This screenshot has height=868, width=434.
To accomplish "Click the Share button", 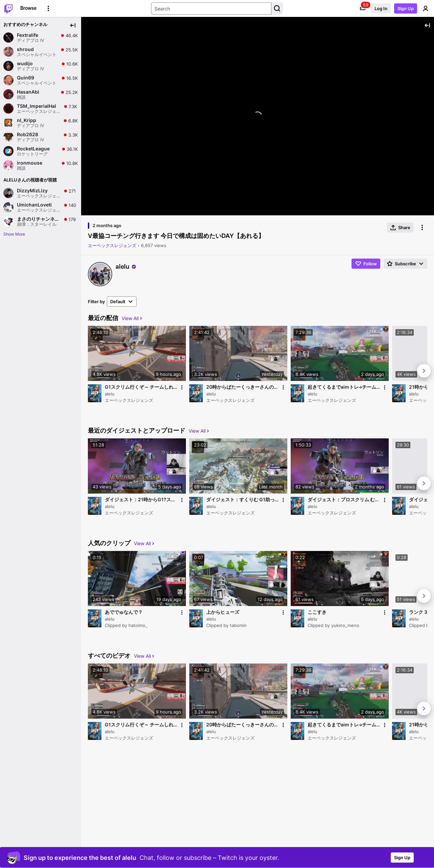I will click(x=400, y=227).
